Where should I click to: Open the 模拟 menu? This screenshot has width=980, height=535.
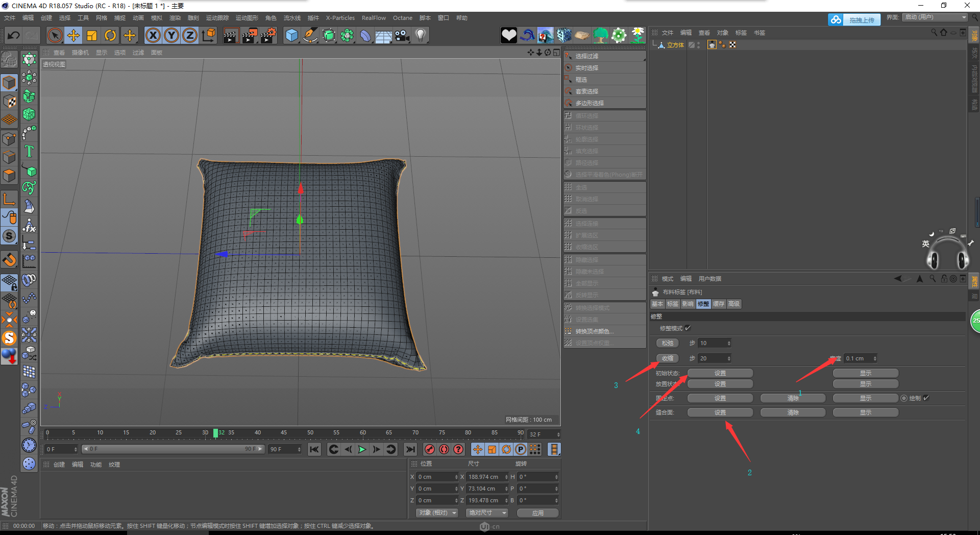157,18
